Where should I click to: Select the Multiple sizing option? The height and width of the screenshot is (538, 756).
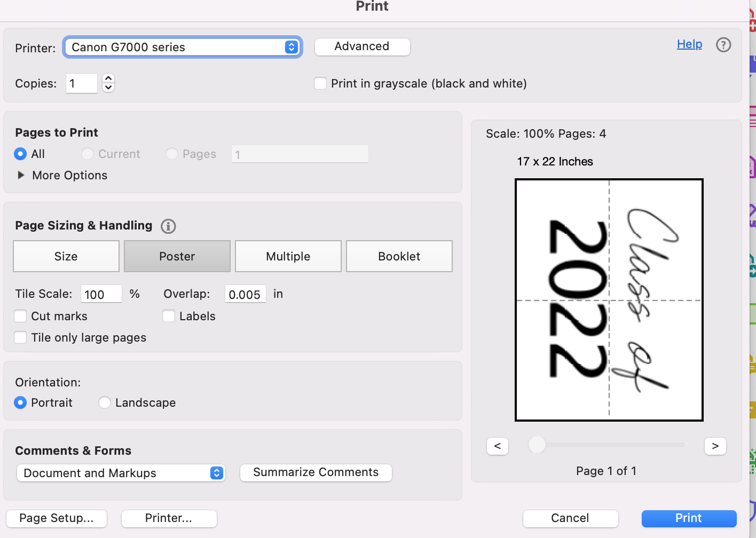click(x=288, y=256)
